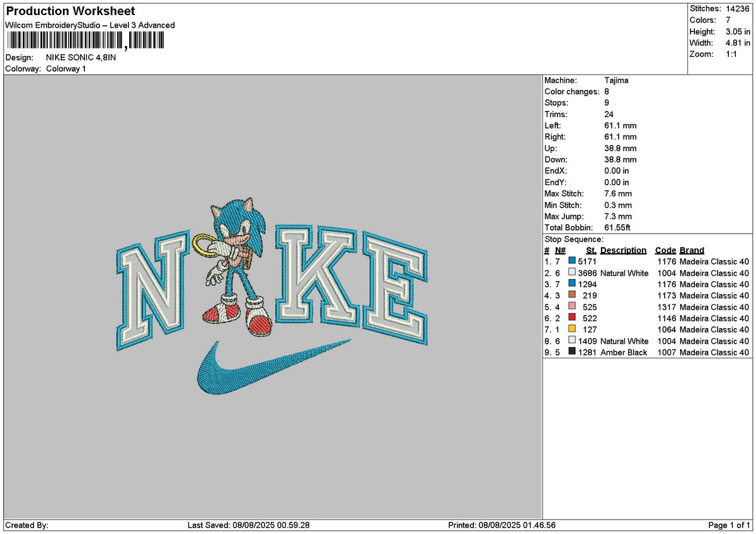The width and height of the screenshot is (756, 534).
Task: Click the Total Bobbin value 61.55ft
Action: pos(617,227)
